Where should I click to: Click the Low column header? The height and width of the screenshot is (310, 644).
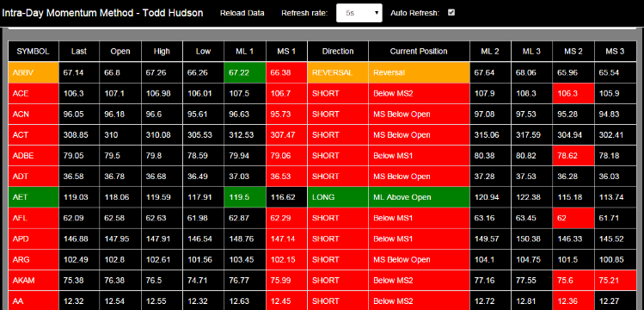[x=203, y=52]
